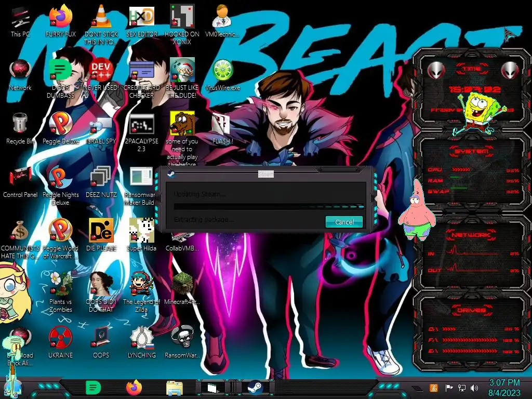Launch the Minecraft4Fr... grass block icon
Image resolution: width=532 pixels, height=399 pixels.
click(182, 289)
